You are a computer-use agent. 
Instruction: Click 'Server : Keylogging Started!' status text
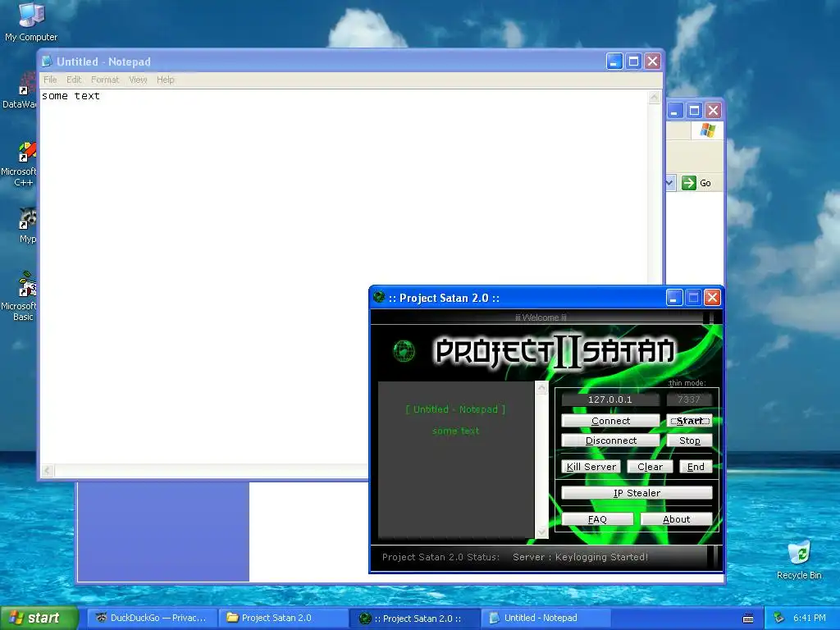click(580, 557)
